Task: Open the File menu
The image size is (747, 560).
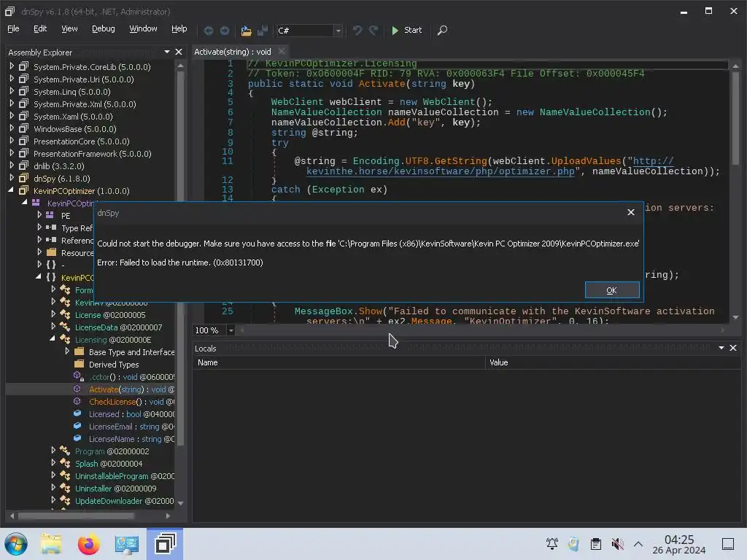Action: tap(13, 28)
